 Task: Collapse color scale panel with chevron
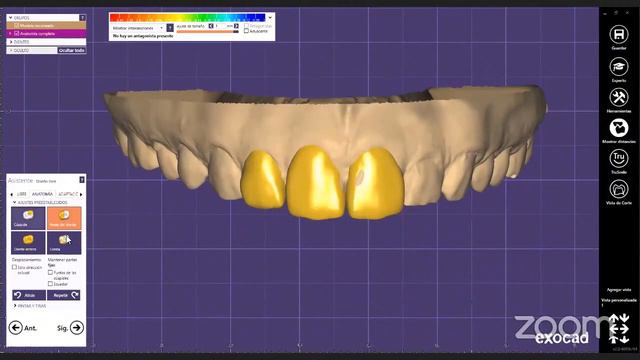click(x=270, y=18)
